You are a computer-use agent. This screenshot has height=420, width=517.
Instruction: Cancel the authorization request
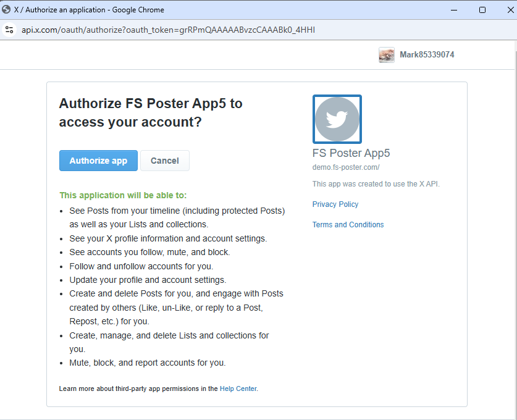[x=165, y=161]
